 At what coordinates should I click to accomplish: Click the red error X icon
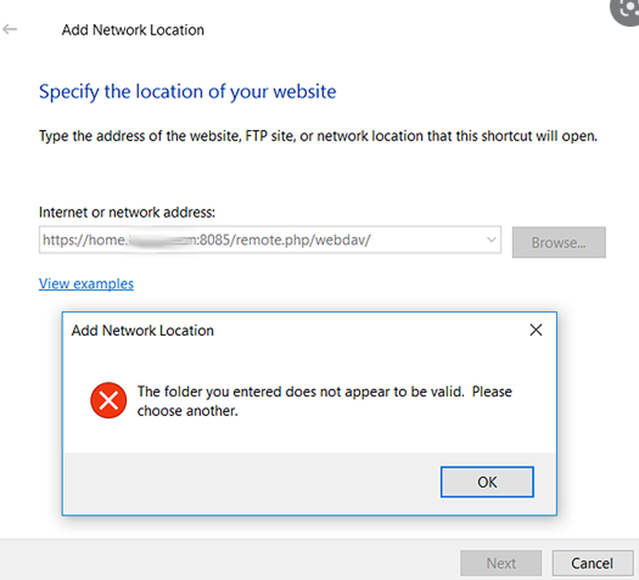click(108, 400)
